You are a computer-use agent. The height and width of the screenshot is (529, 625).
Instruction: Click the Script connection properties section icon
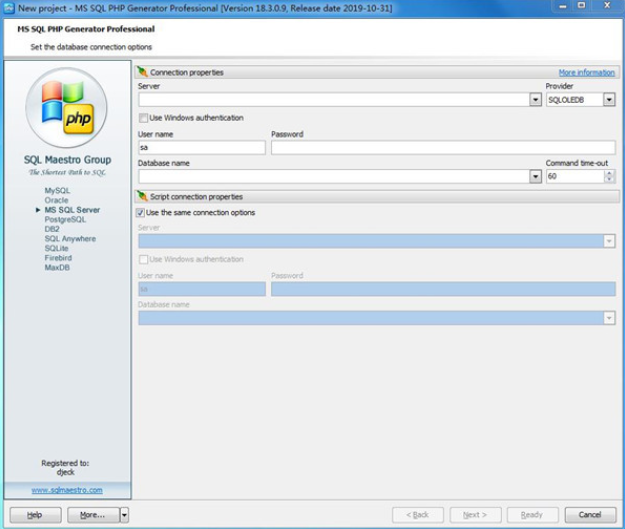tap(142, 197)
